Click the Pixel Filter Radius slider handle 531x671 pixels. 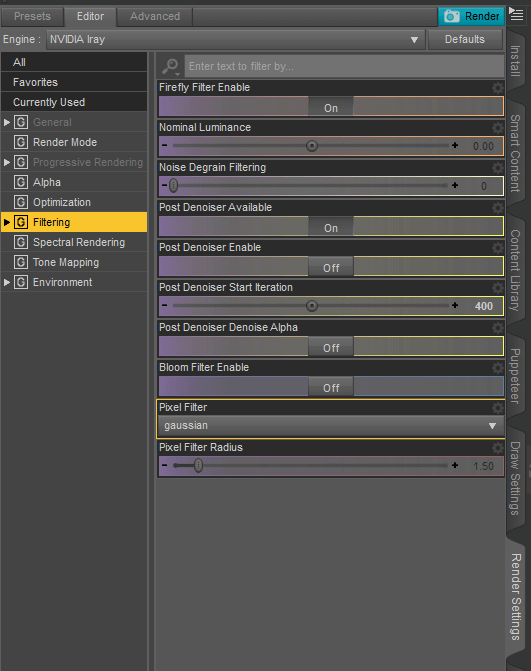pos(198,465)
